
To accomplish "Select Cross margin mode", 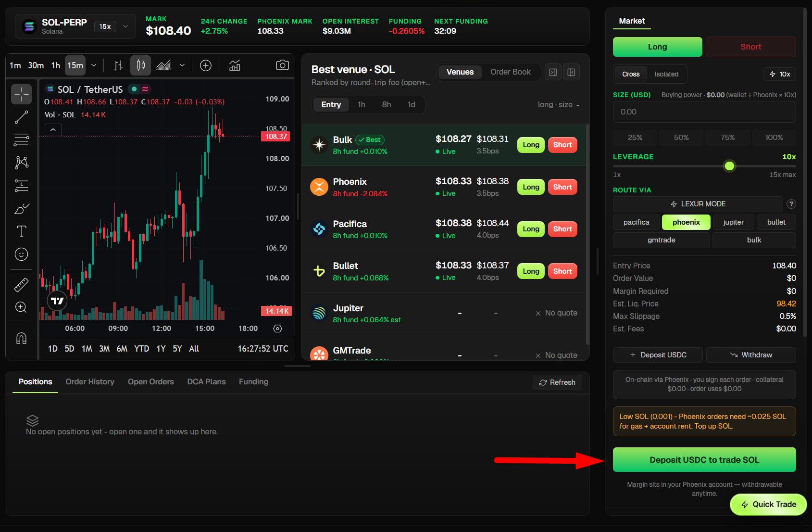I will [x=631, y=74].
